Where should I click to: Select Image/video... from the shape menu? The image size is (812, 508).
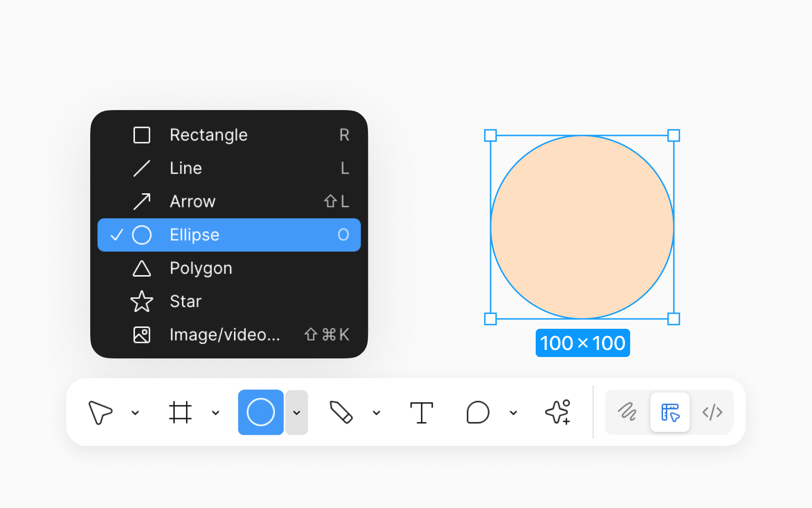[x=225, y=334]
